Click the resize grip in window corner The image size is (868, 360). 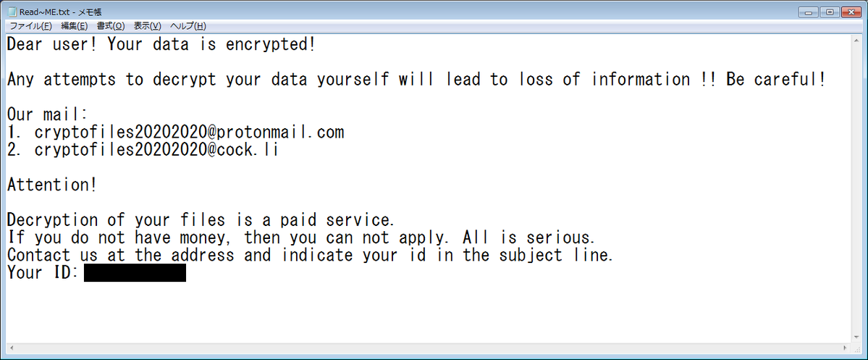tap(856, 349)
